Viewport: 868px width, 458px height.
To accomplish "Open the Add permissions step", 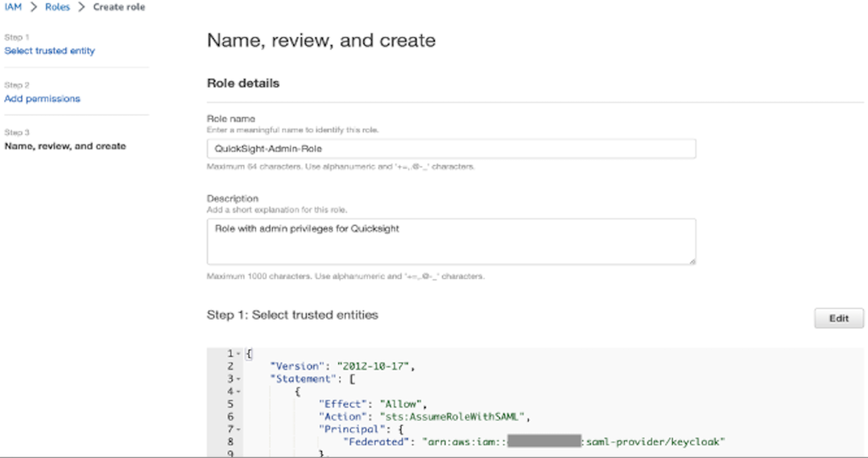I will click(x=42, y=98).
